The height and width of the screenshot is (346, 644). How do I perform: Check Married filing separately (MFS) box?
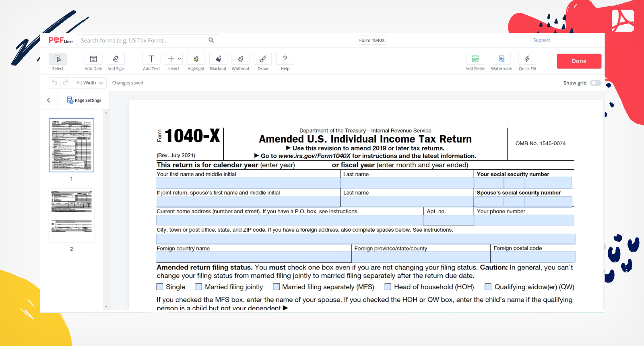click(277, 287)
